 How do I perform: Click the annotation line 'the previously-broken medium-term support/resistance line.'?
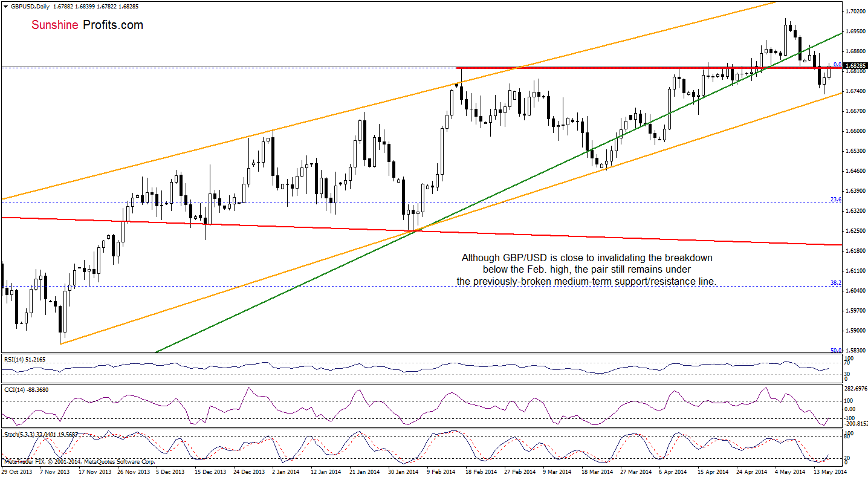[586, 281]
